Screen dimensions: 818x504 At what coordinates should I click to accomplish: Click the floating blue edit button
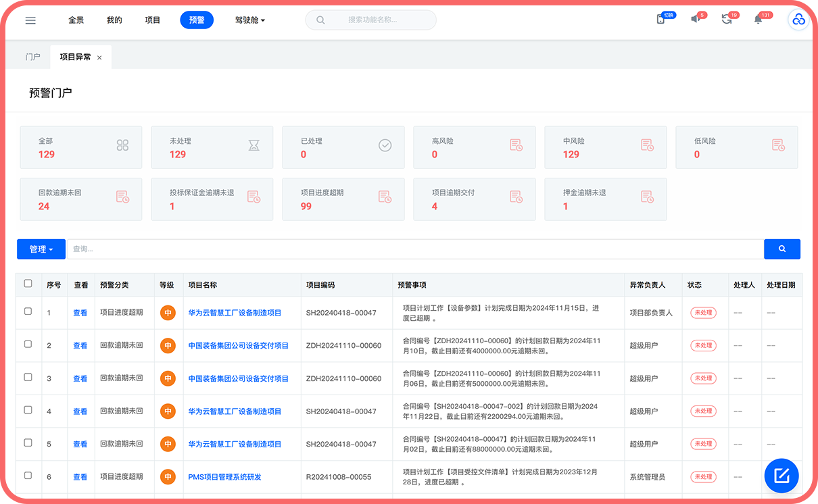coord(781,476)
